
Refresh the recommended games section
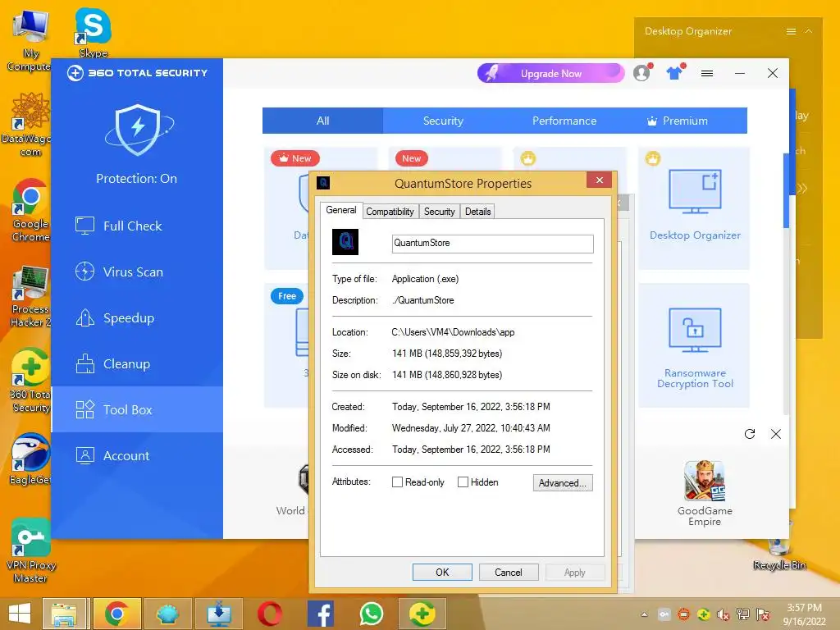point(750,434)
